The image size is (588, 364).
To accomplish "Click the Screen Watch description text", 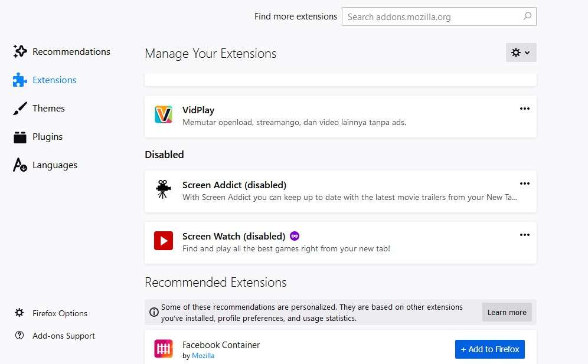I will [286, 249].
